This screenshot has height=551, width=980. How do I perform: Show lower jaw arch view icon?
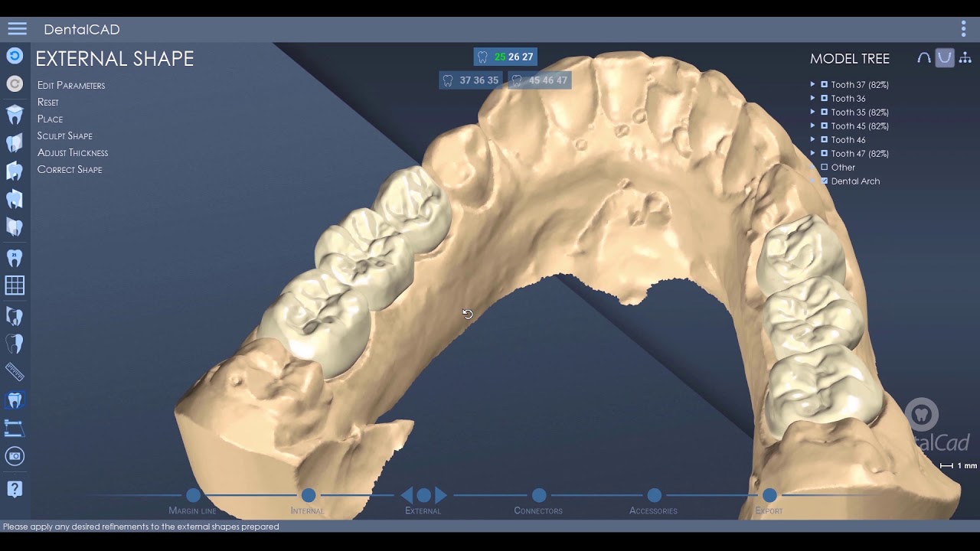[x=945, y=58]
